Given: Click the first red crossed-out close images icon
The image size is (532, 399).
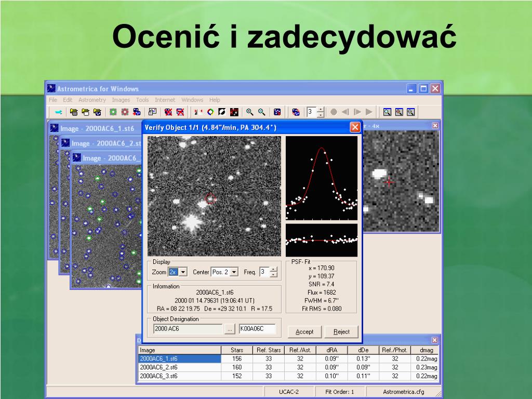Looking at the screenshot, I should [168, 112].
